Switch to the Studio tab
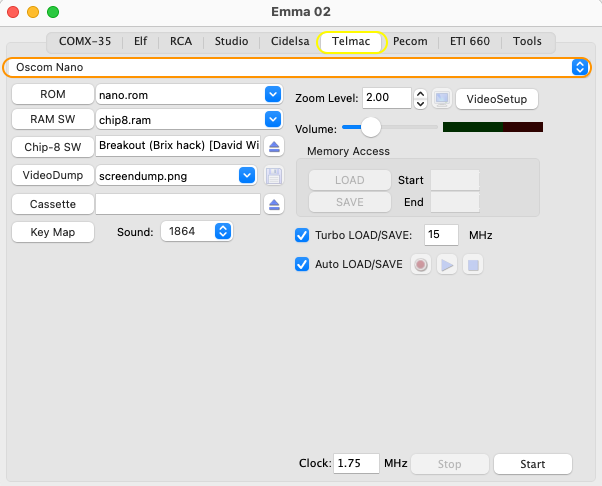Viewport: 602px width, 486px height. (x=232, y=41)
